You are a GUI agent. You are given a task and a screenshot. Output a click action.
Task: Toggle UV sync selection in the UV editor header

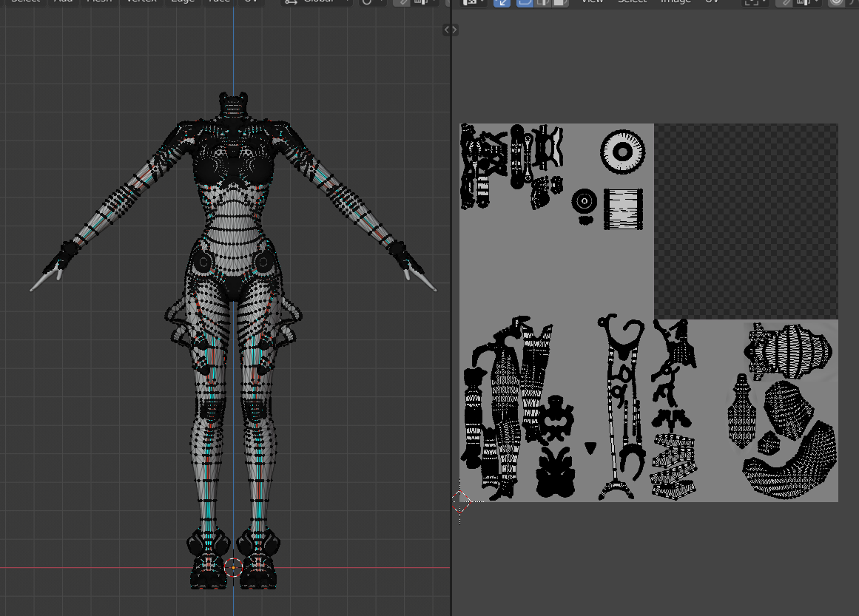tap(502, 2)
